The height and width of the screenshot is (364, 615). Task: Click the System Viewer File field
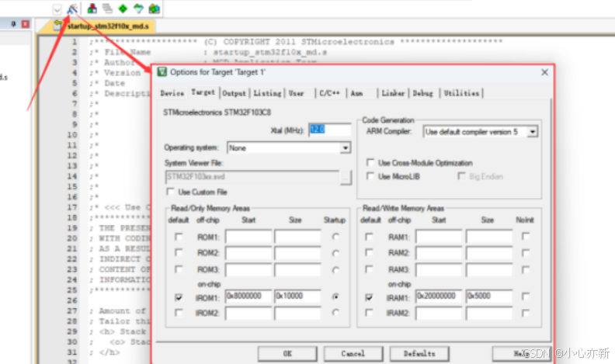pyautogui.click(x=252, y=177)
